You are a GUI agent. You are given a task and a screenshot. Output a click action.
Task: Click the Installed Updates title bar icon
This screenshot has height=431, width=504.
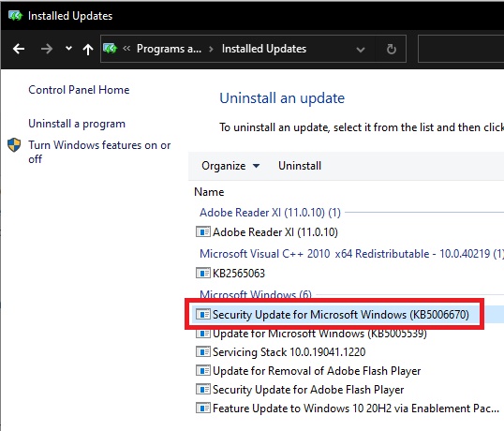[x=15, y=15]
